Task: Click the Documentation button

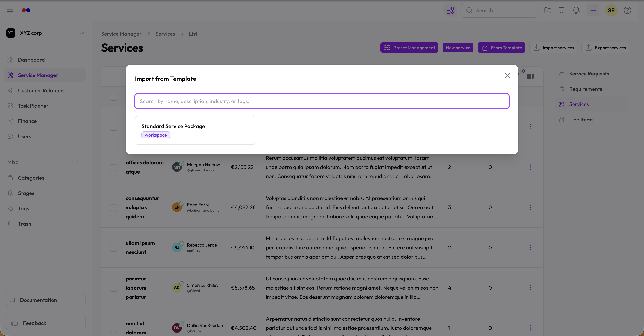Action: 46,300
